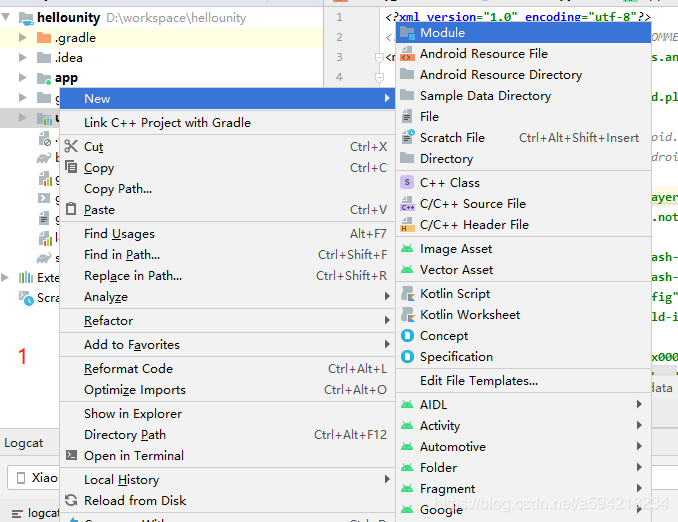Select Find Usages
The image size is (678, 522).
click(227, 234)
